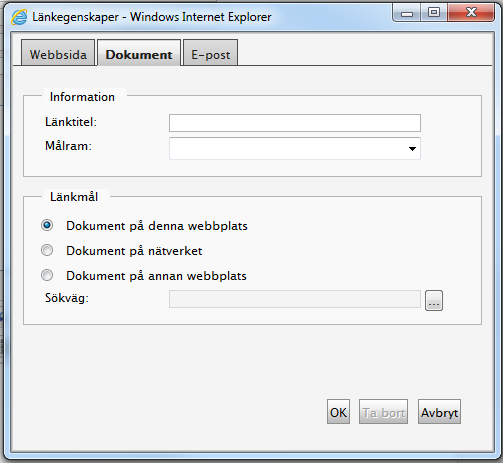The width and height of the screenshot is (503, 463).
Task: Click the Dokument på nätverket label text
Action: (134, 251)
